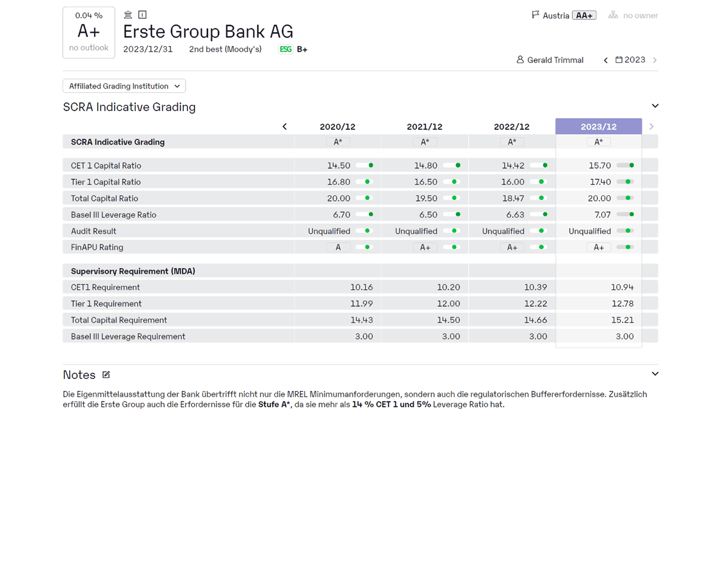The height and width of the screenshot is (564, 728).
Task: Click the A+ rating box with 0.04 %
Action: click(89, 33)
